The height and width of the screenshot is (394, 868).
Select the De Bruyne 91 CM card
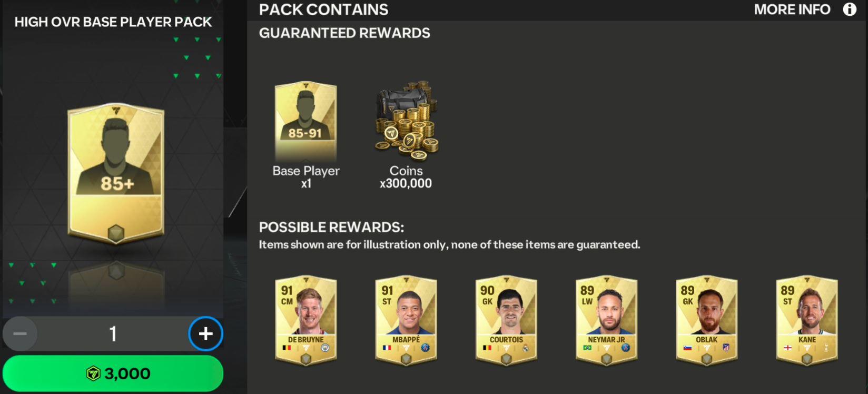[x=305, y=320]
